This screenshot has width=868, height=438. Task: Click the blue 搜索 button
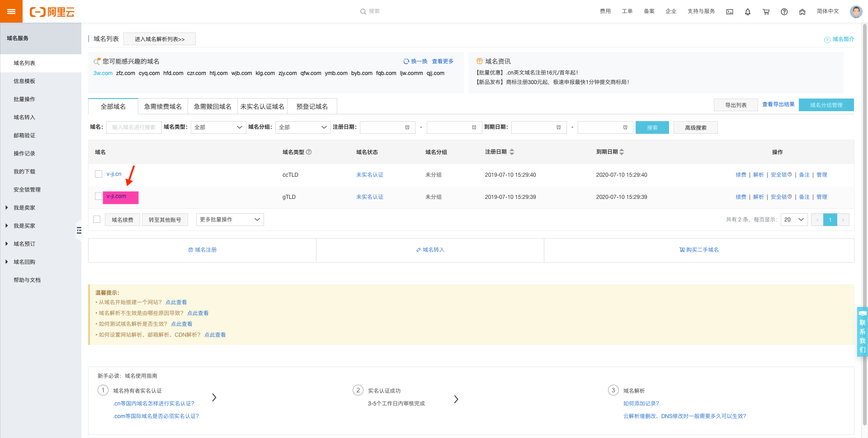point(652,128)
